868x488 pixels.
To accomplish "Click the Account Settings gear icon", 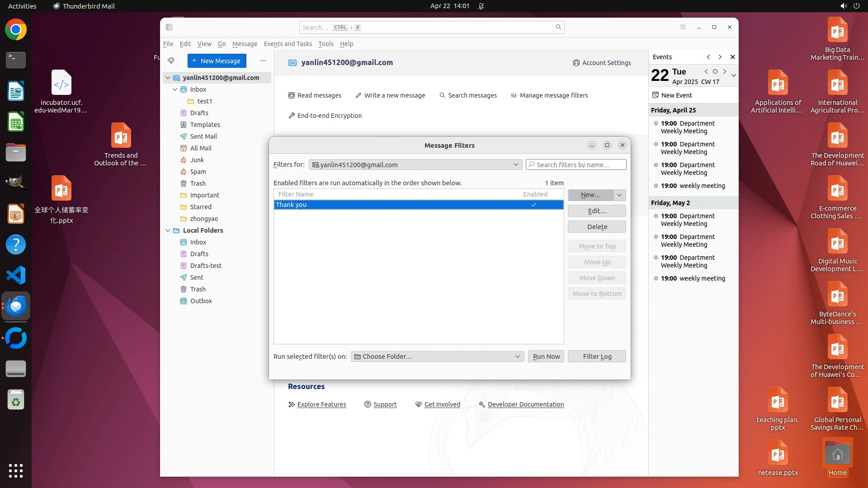I will click(x=576, y=63).
